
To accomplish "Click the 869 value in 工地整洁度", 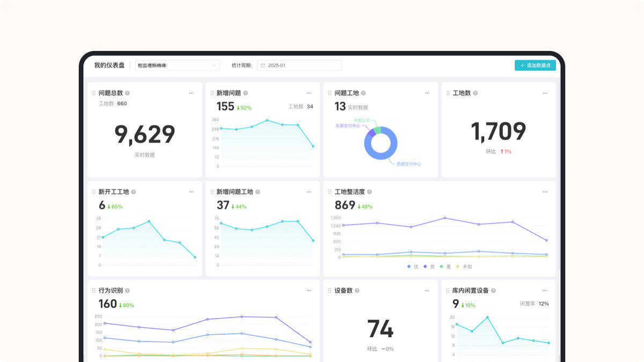I will coord(345,205).
